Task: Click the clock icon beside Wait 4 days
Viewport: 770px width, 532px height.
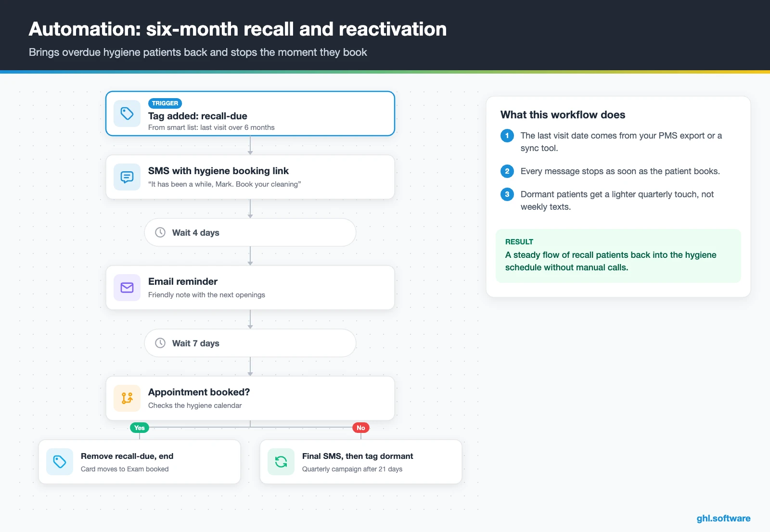Action: (x=160, y=232)
